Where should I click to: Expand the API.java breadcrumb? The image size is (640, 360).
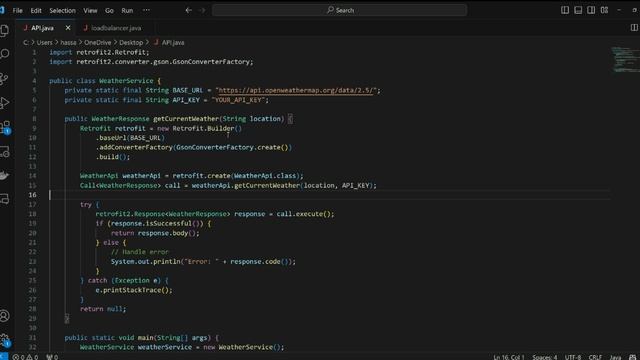click(169, 42)
